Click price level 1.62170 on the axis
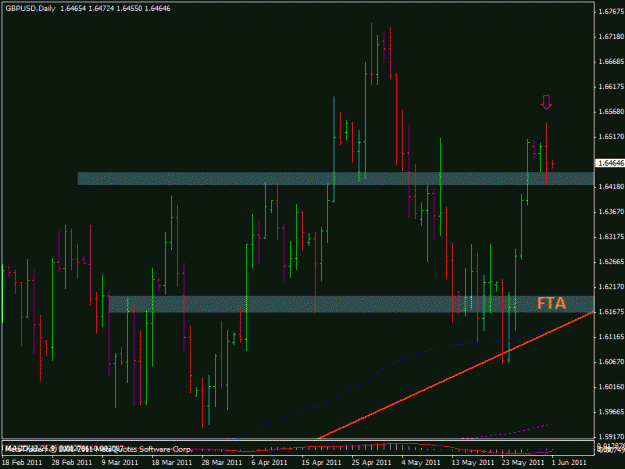 pos(611,287)
